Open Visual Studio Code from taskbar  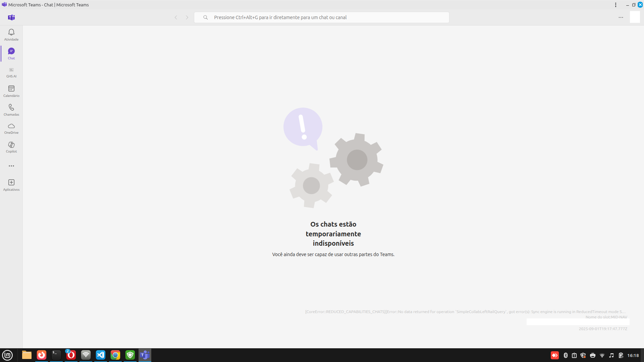coord(101,355)
